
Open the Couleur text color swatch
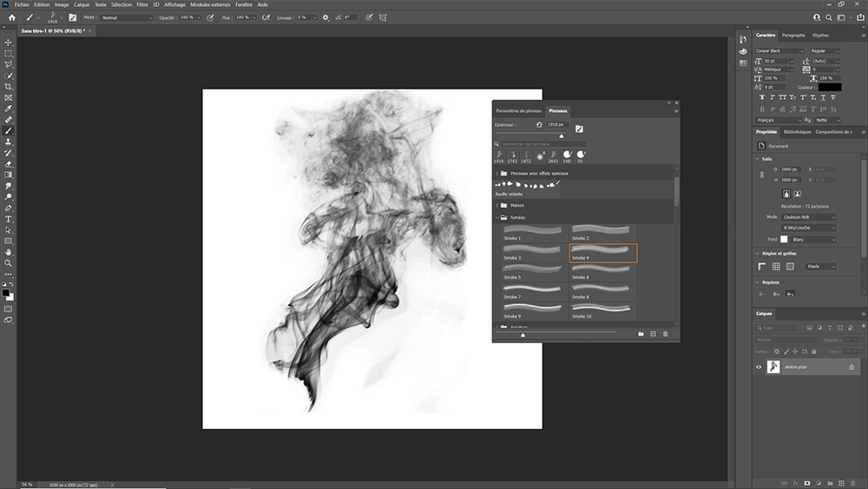coord(830,87)
